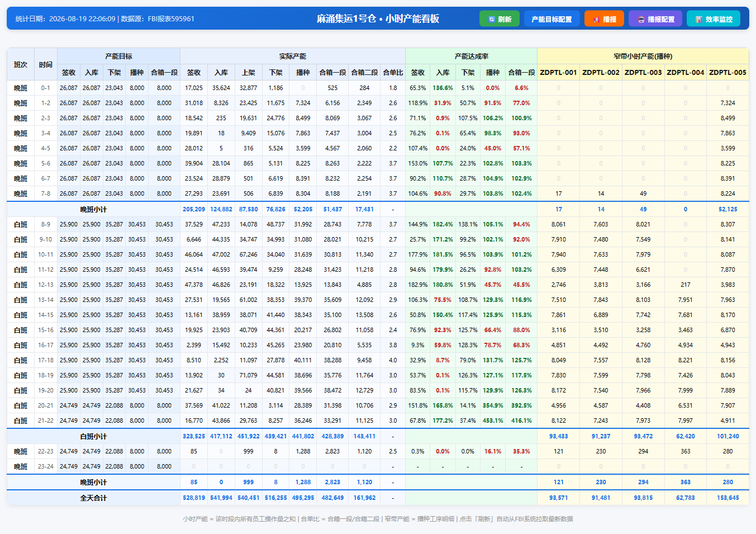Image resolution: width=756 pixels, height=534 pixels.
Task: Click the 产能目标 group header
Action: [x=118, y=56]
